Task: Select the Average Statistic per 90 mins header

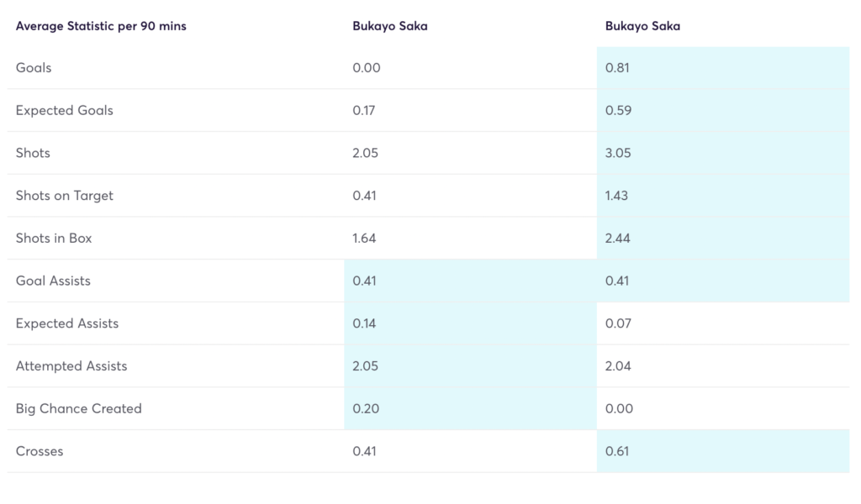Action: (100, 26)
